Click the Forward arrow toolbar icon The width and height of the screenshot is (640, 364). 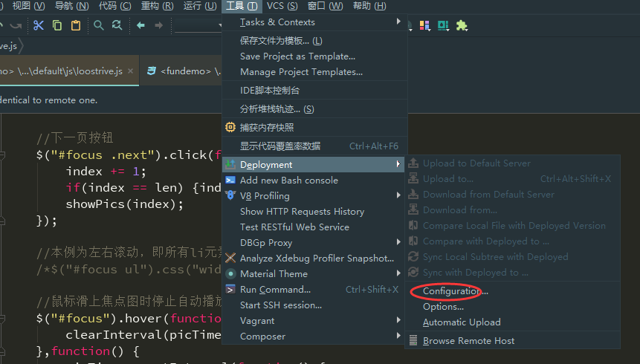(x=159, y=25)
